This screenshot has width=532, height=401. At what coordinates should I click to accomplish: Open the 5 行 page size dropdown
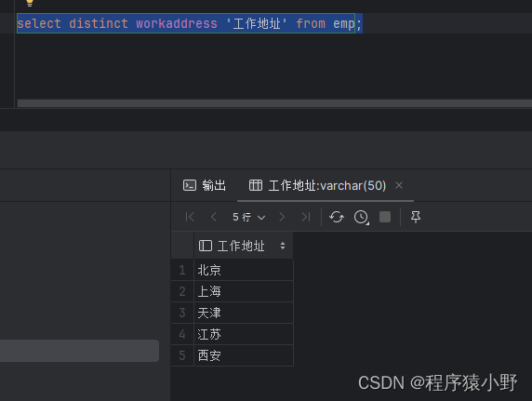(248, 217)
